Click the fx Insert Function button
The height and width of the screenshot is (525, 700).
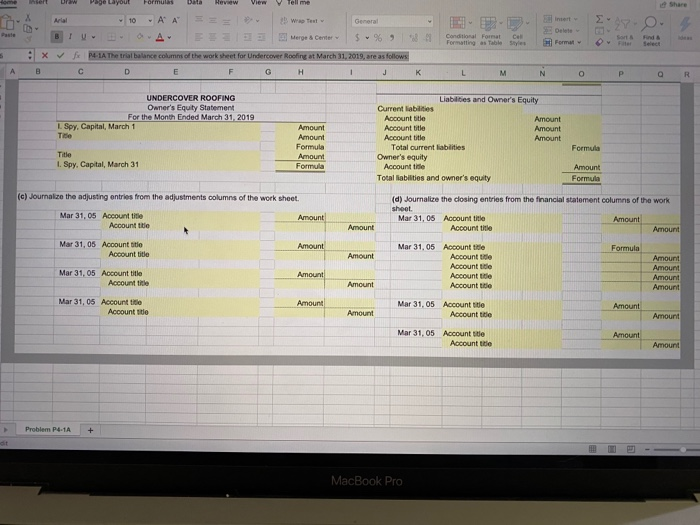[x=76, y=55]
